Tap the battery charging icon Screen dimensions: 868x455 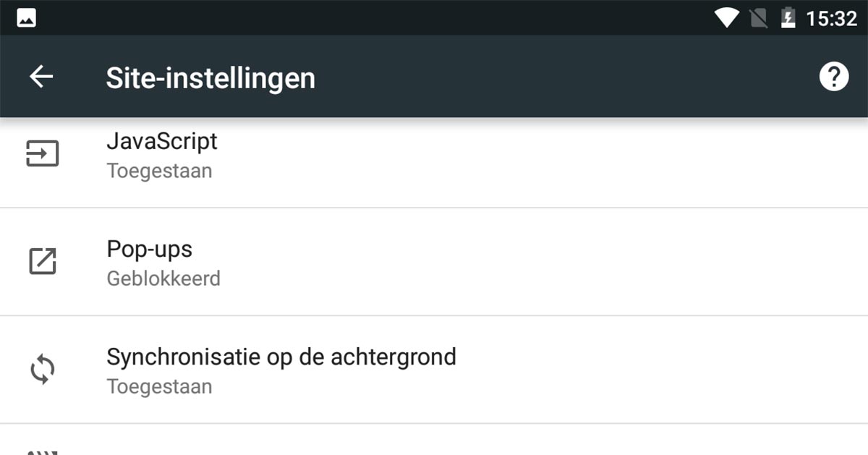(788, 17)
